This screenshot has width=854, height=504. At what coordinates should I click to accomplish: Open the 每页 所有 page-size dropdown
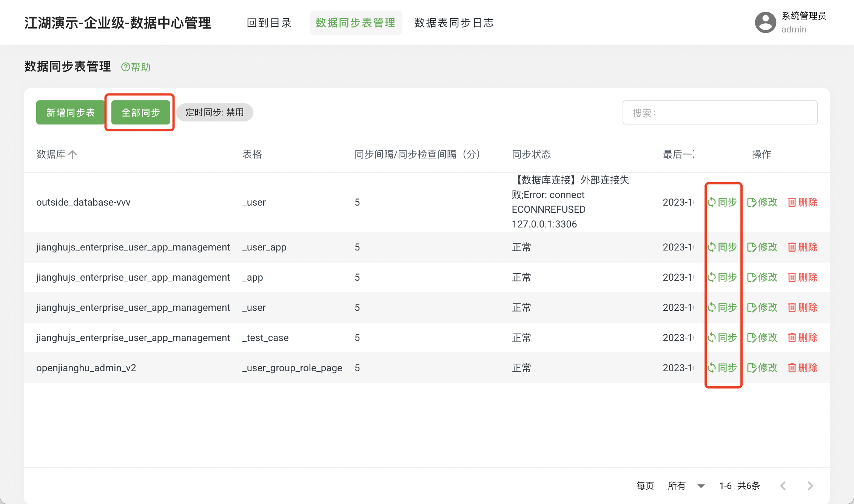tap(701, 486)
